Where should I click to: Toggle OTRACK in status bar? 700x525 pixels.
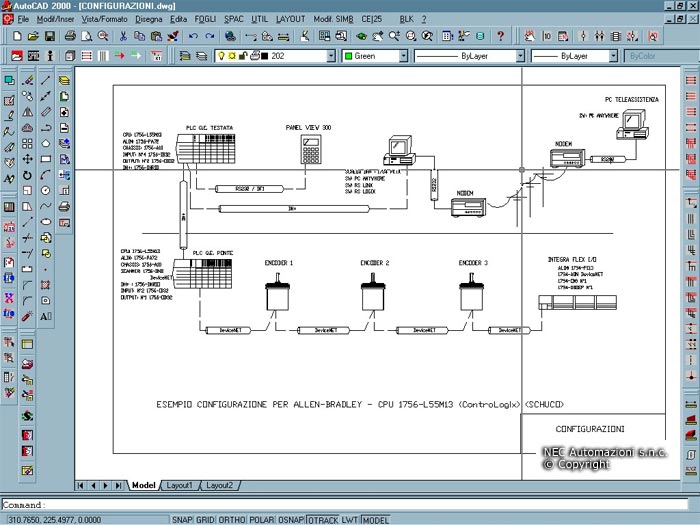[323, 520]
